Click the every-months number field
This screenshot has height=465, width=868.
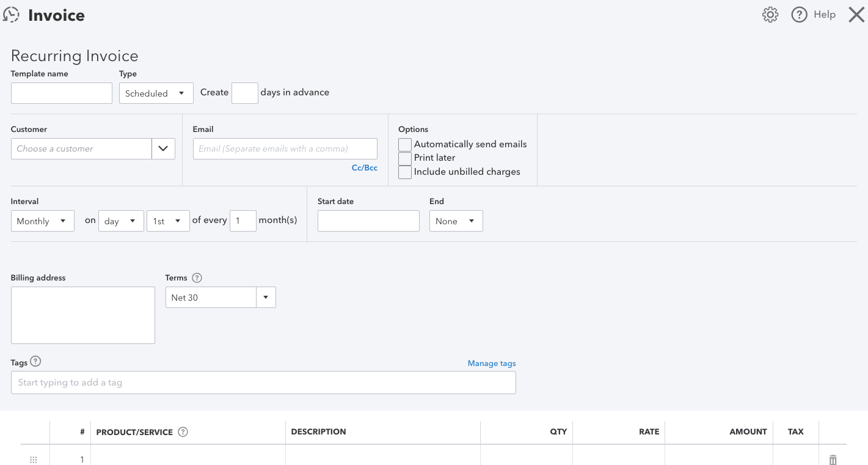tap(243, 221)
